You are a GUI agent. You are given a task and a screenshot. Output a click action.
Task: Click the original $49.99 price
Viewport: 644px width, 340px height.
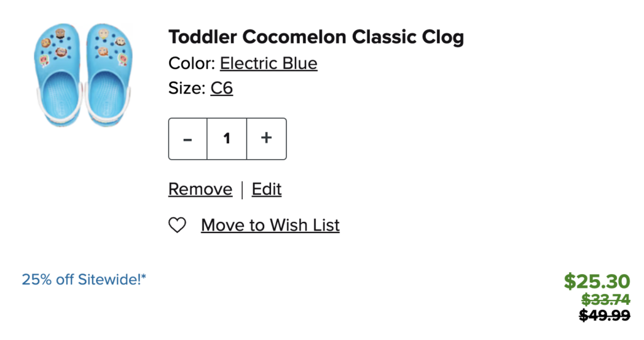click(x=604, y=315)
